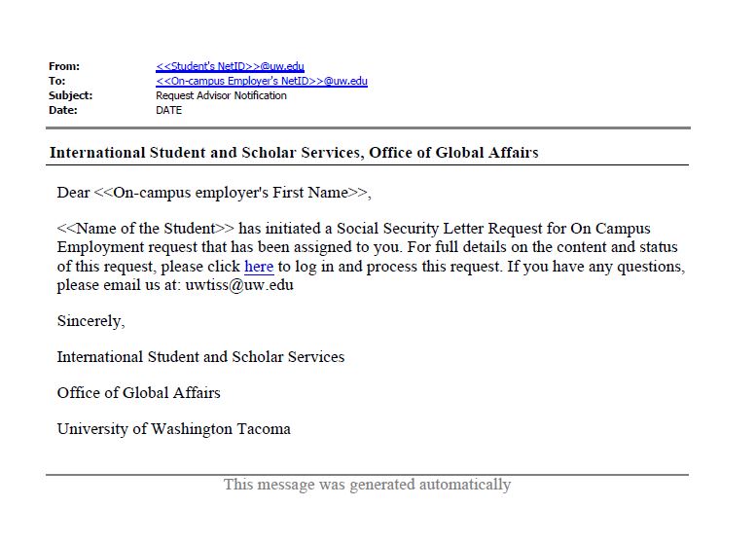756x543 pixels.
Task: Click the DATE placeholder value
Action: pos(168,110)
